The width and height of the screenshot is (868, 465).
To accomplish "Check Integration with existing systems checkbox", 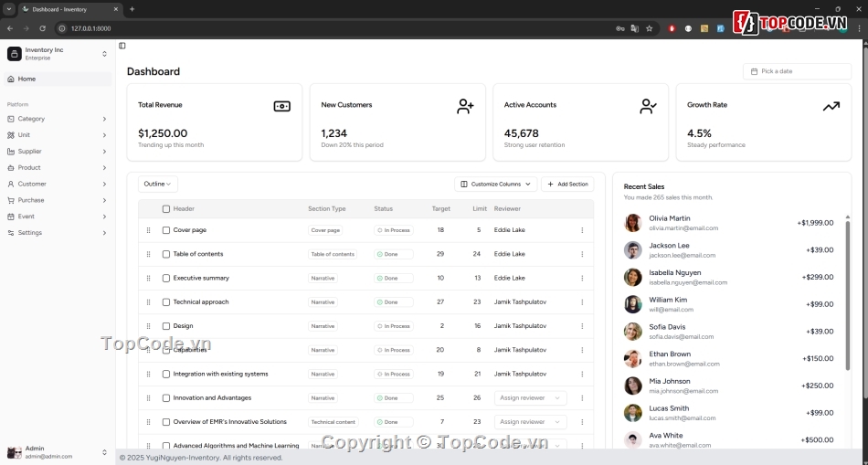I will pos(166,375).
